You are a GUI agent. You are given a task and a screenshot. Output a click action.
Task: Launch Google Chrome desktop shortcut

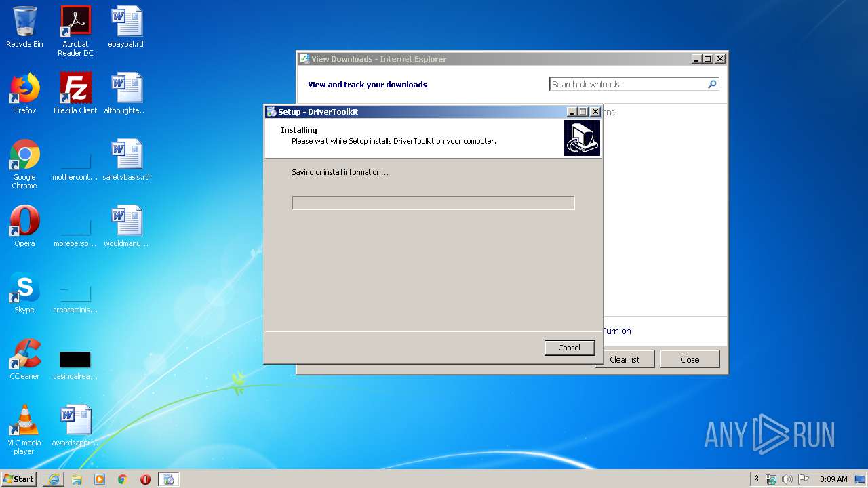(x=24, y=165)
